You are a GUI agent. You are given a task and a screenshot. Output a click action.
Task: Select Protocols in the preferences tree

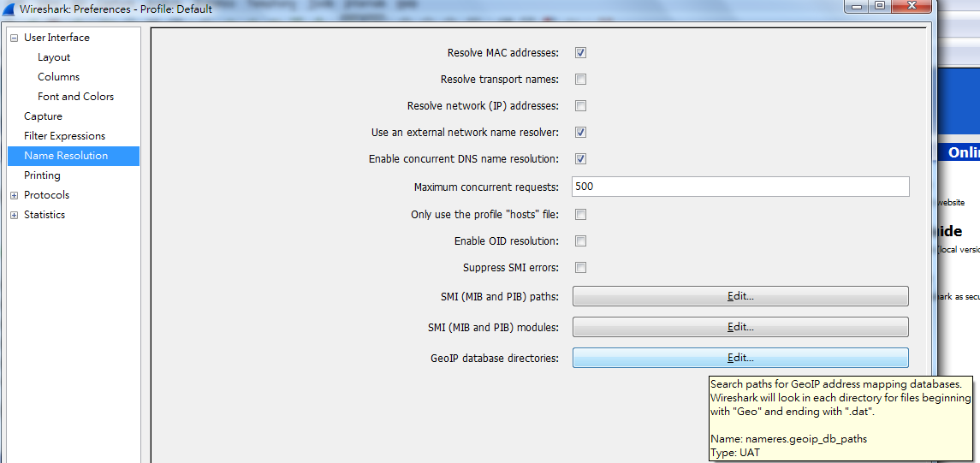pyautogui.click(x=46, y=195)
